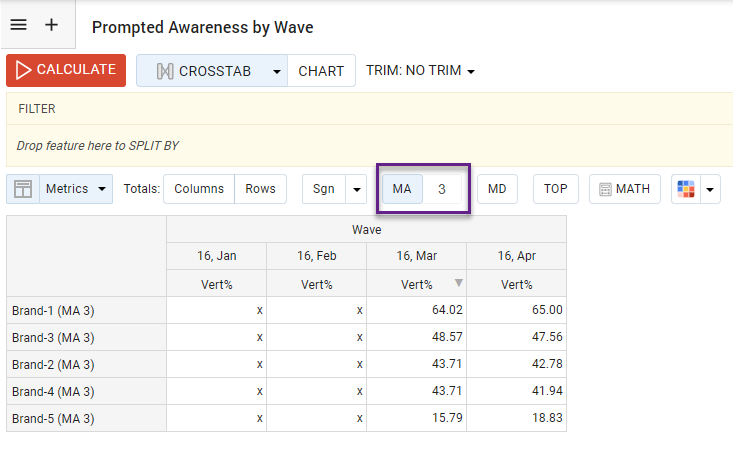The height and width of the screenshot is (453, 733).
Task: Click the 65.00 cell for Brand-1
Action: (x=517, y=310)
